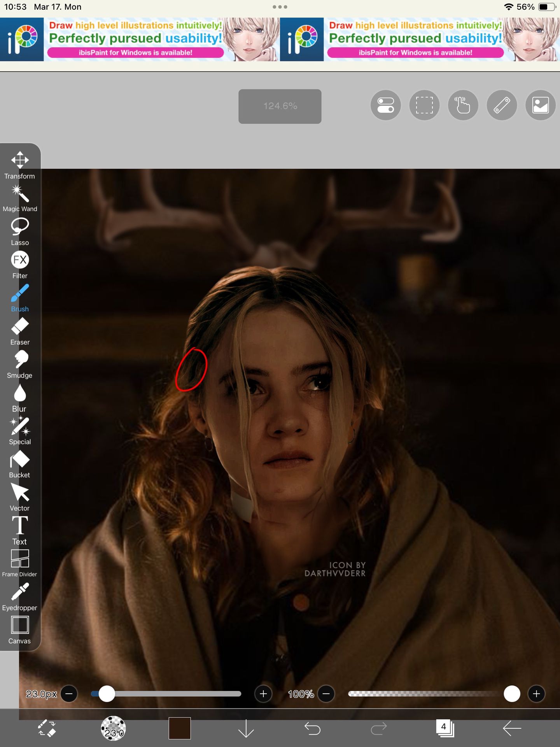
Task: Switch to the Eraser tool
Action: pyautogui.click(x=20, y=331)
